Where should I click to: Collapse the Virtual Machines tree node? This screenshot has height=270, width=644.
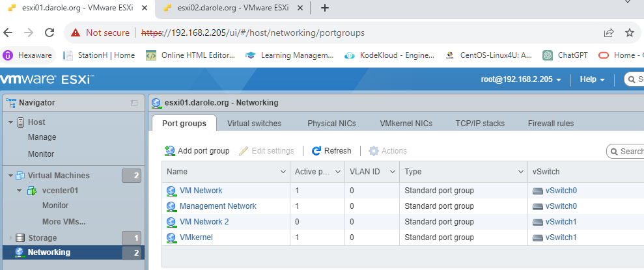[x=10, y=176]
